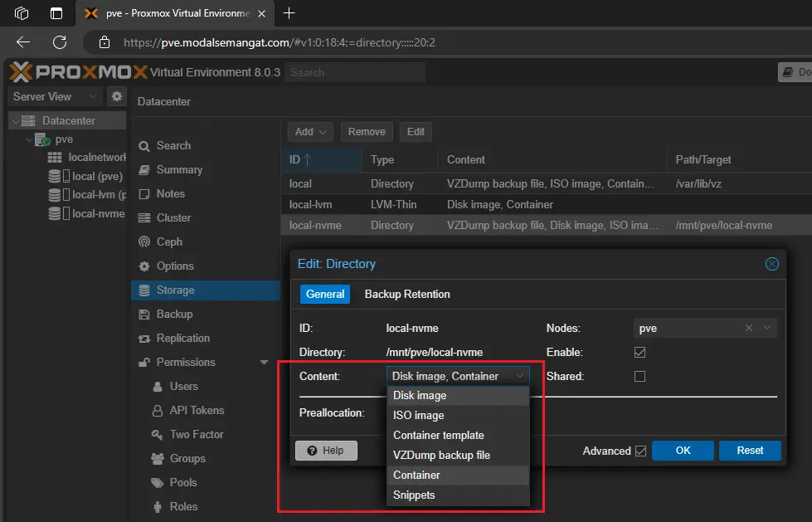Click the localnetwork grid icon
The height and width of the screenshot is (522, 812).
55,158
